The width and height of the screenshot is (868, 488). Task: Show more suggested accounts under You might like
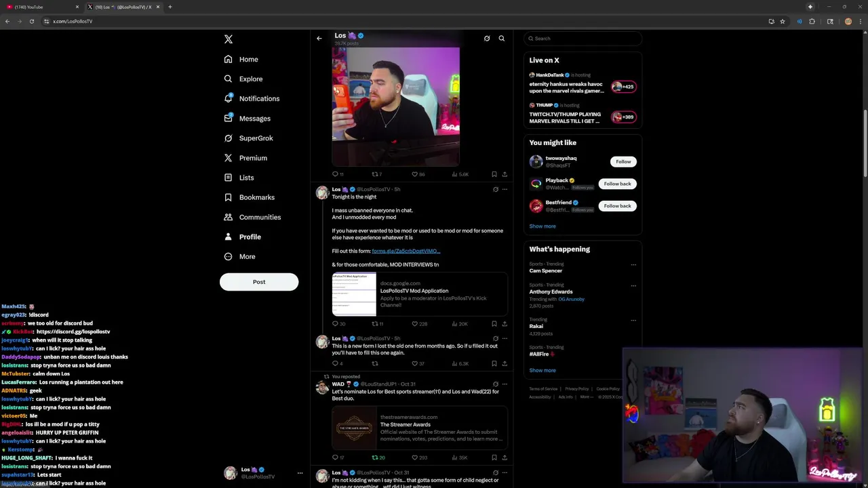[542, 226]
